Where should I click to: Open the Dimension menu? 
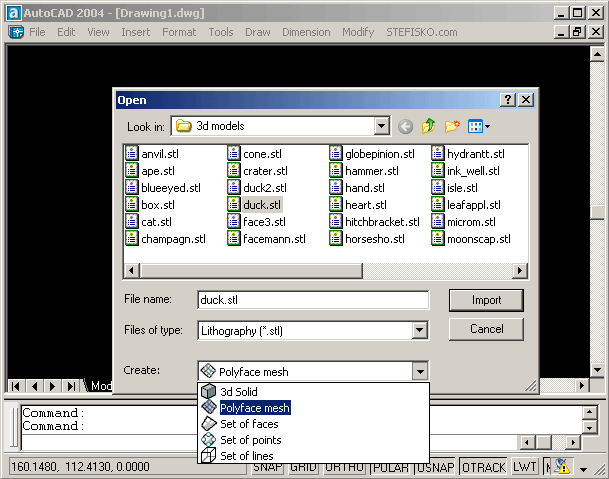pyautogui.click(x=306, y=32)
